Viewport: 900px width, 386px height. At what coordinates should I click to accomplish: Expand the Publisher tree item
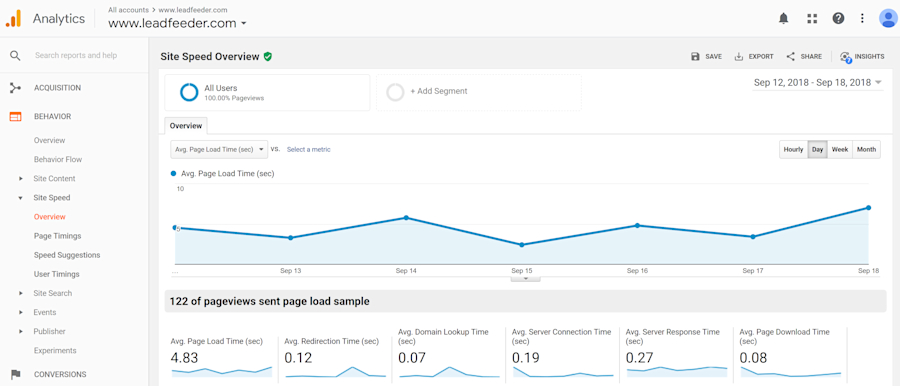(21, 331)
